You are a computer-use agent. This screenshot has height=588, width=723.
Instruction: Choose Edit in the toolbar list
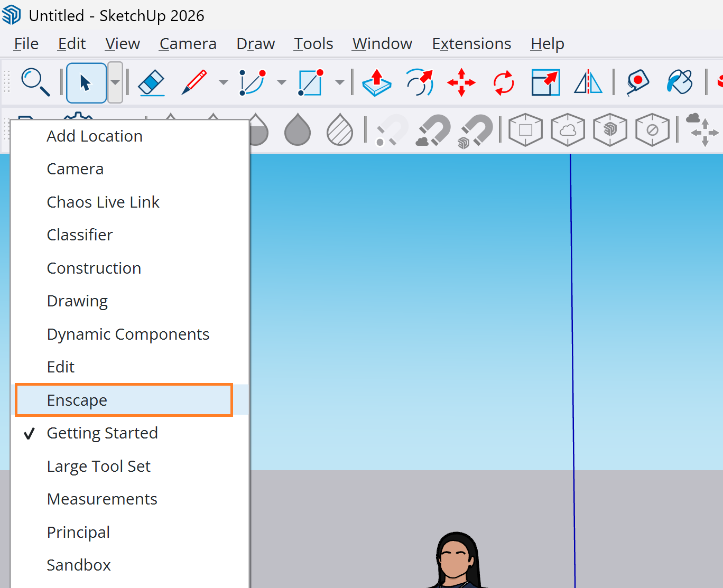click(129, 367)
